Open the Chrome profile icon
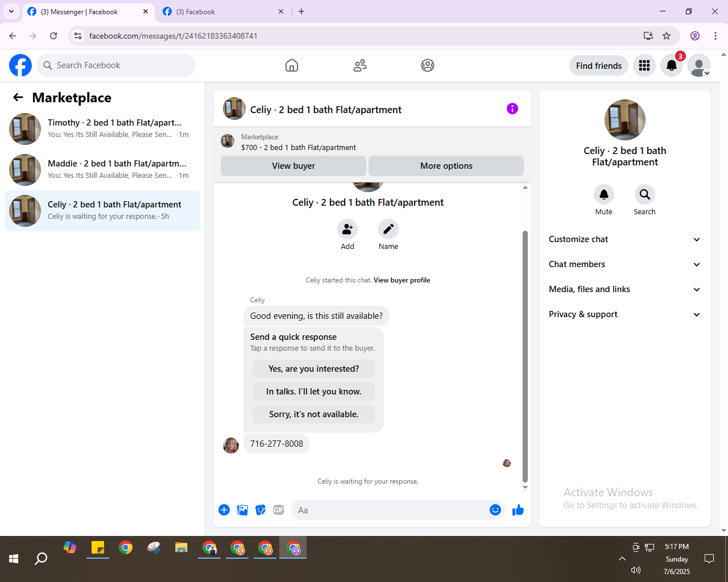Image resolution: width=728 pixels, height=582 pixels. (695, 36)
